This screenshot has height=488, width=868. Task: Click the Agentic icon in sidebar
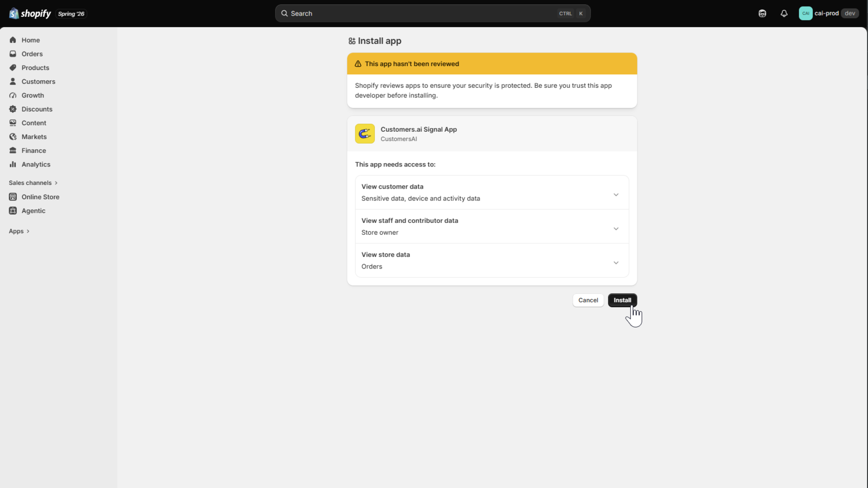(13, 211)
